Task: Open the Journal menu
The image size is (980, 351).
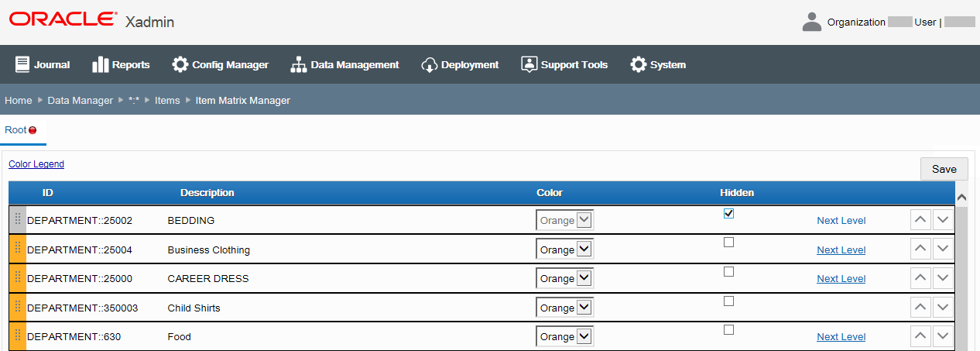Action: click(x=43, y=64)
